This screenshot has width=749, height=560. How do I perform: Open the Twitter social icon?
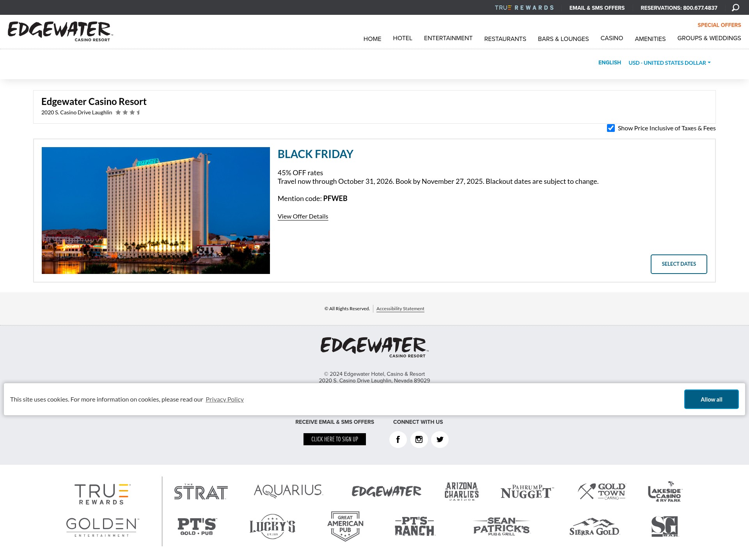[440, 439]
